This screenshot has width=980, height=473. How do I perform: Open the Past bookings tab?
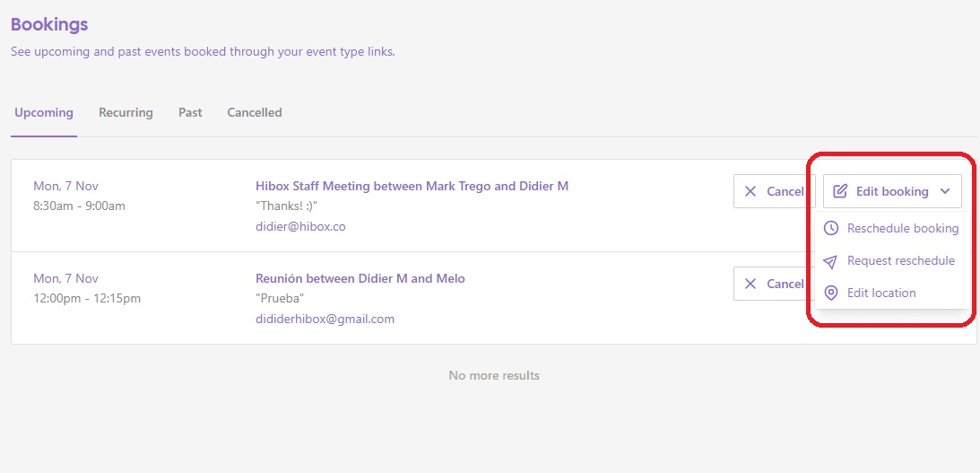point(190,113)
